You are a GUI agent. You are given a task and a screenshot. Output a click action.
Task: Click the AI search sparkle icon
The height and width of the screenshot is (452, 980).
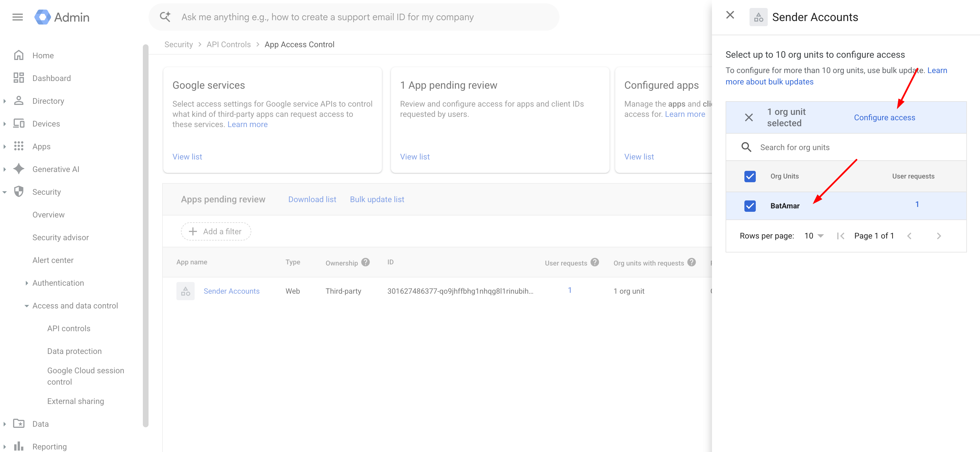(165, 17)
